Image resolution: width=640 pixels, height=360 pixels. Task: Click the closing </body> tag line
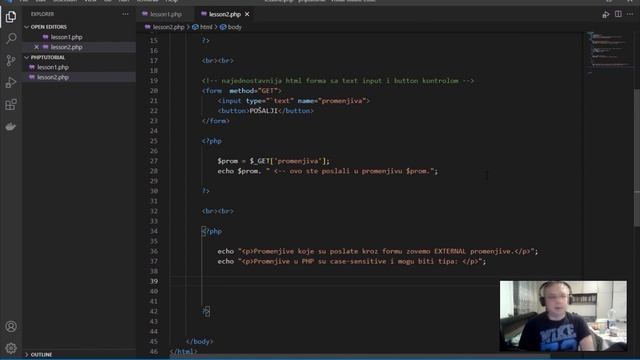[199, 341]
